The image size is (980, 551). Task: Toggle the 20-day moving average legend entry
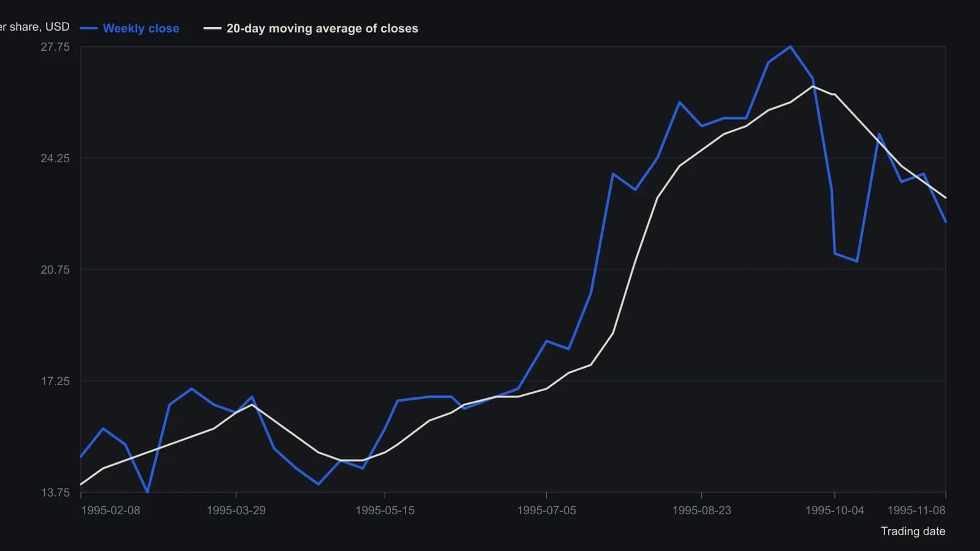[311, 28]
